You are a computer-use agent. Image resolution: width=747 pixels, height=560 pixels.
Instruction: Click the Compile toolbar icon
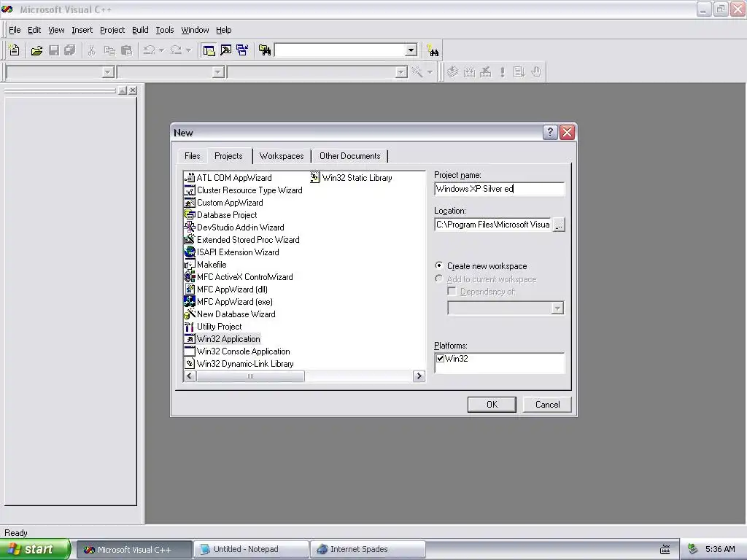point(452,72)
